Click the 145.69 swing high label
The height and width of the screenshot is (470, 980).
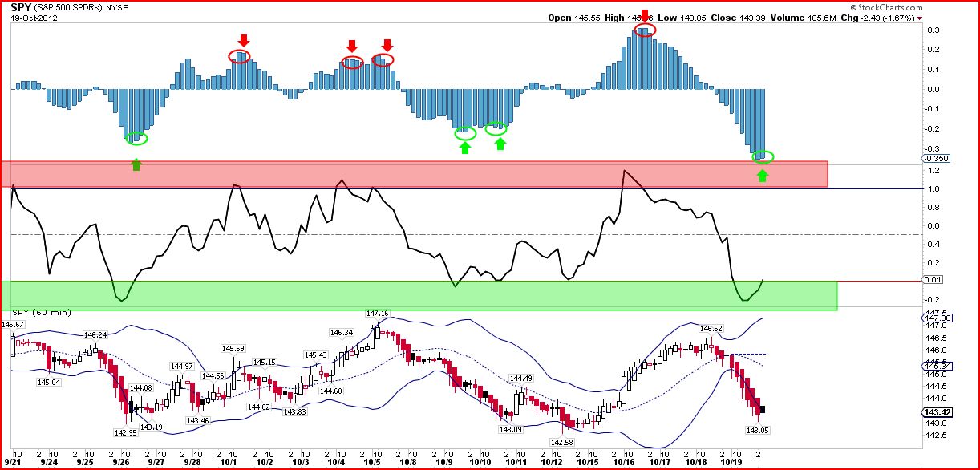[233, 348]
